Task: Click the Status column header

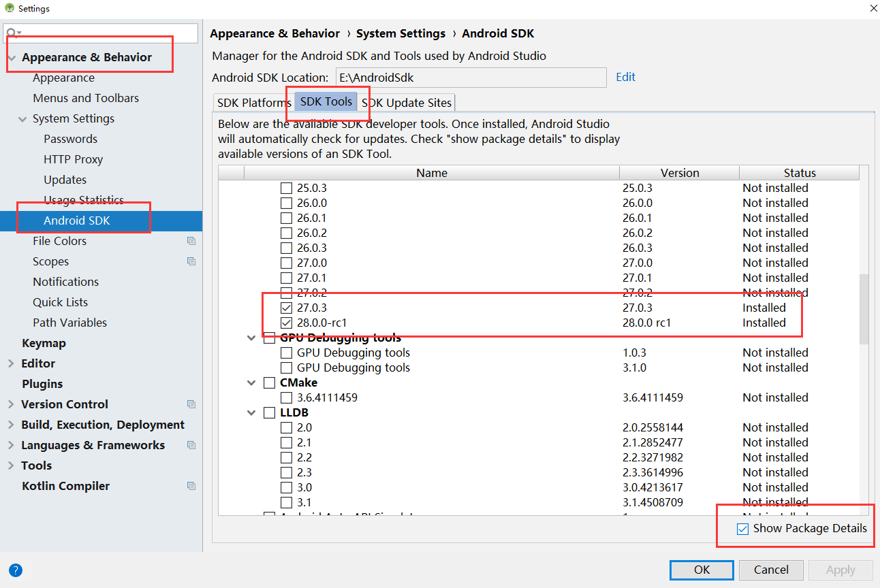Action: (x=800, y=173)
